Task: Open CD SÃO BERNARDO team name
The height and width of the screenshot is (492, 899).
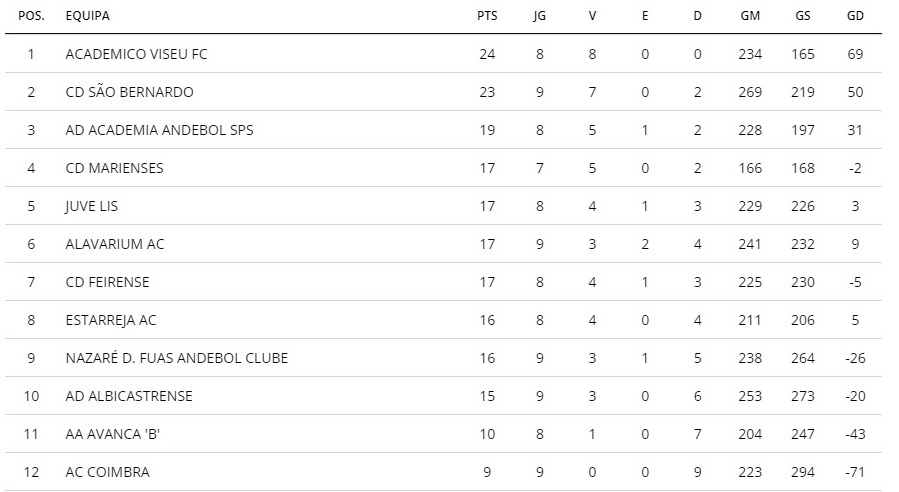Action: pos(129,92)
